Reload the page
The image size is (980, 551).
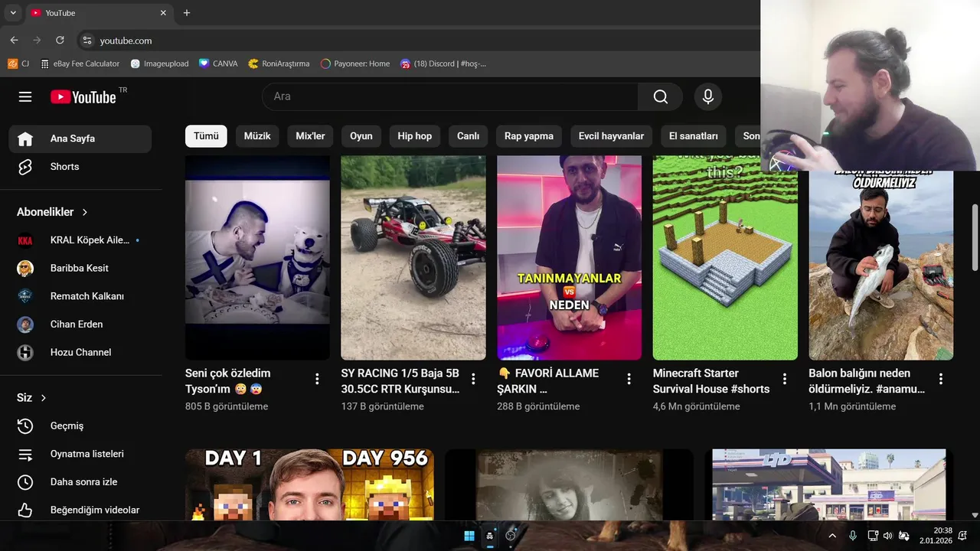pyautogui.click(x=60, y=41)
